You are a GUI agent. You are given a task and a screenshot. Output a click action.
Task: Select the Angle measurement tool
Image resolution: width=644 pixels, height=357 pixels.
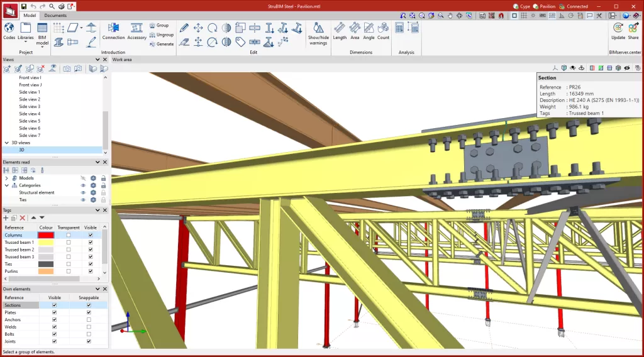369,30
